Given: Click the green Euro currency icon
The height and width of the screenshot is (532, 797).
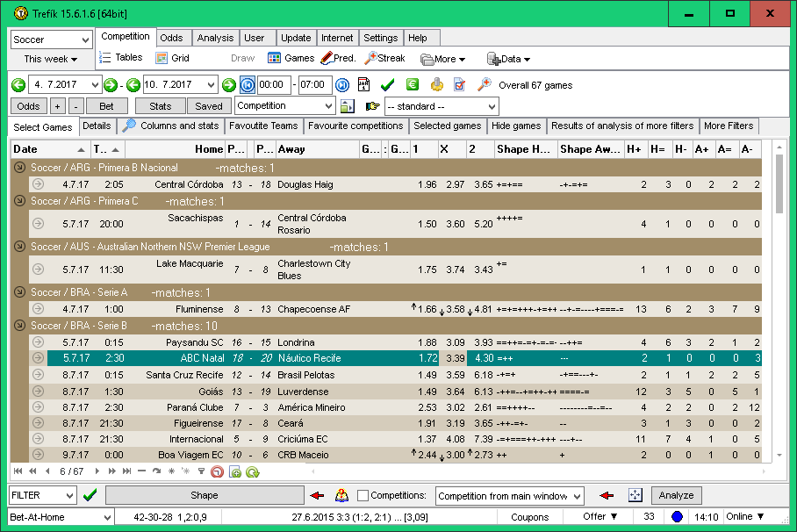Looking at the screenshot, I should (412, 85).
